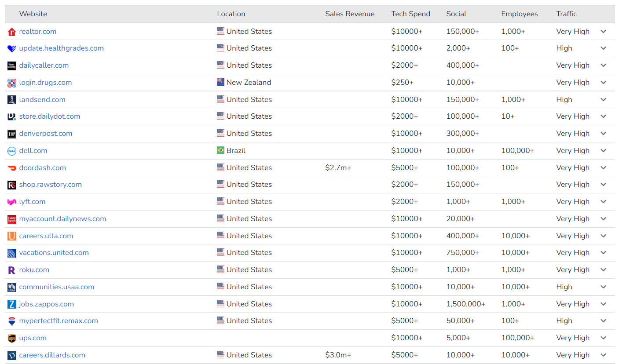The image size is (619, 364).
Task: Click the orange Ulta favicon
Action: 12,236
